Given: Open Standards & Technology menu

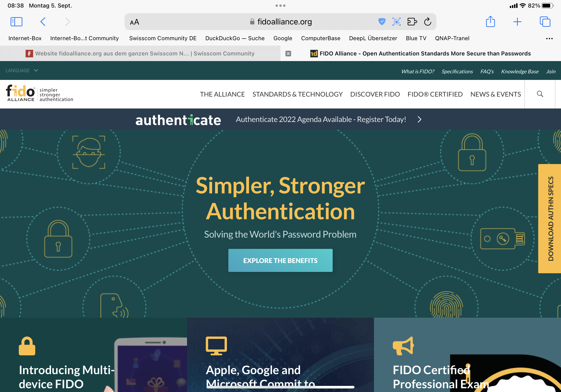Looking at the screenshot, I should click(x=297, y=94).
